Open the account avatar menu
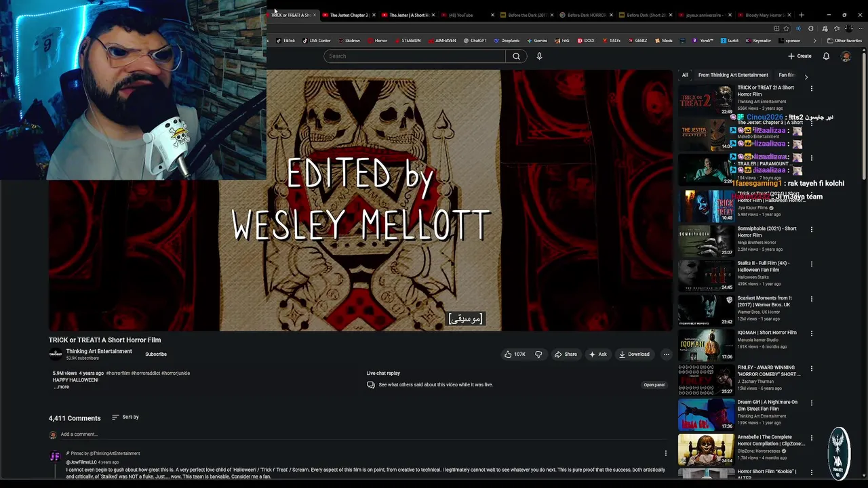 tap(846, 56)
